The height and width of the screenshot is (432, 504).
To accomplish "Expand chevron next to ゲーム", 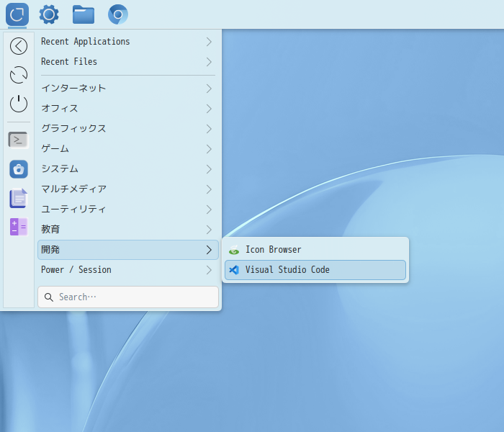I will [209, 149].
